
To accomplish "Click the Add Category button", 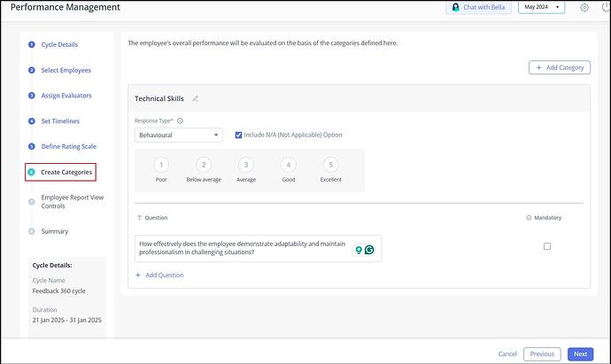I will coord(560,67).
